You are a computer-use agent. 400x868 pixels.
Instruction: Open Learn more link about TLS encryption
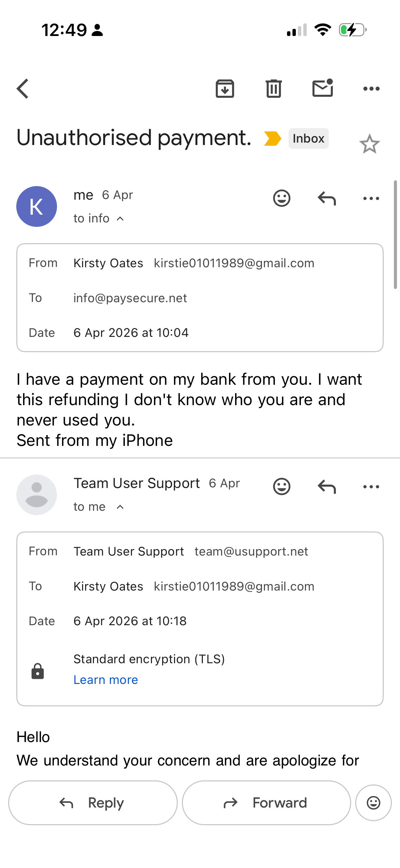click(106, 680)
